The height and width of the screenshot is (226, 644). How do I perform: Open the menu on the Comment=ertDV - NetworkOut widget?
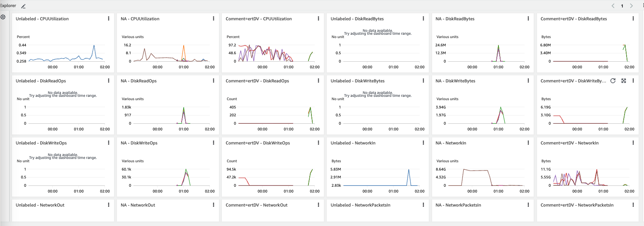tap(318, 205)
